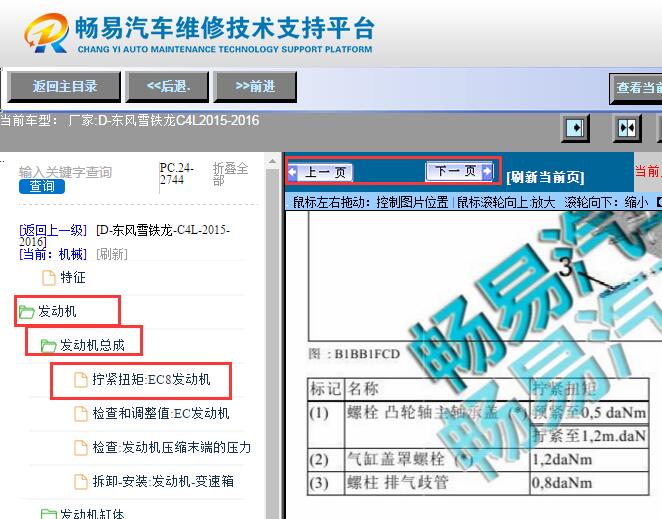662x519 pixels.
Task: Click the page icon beside 拧紧扭矩:EC8发动机
Action: pos(81,380)
